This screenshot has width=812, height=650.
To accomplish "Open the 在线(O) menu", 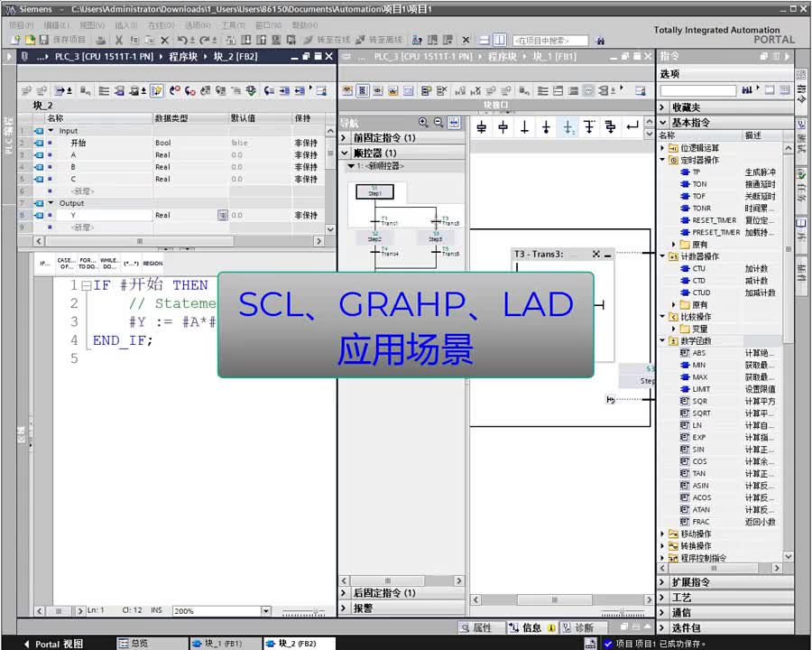I will coord(161,25).
